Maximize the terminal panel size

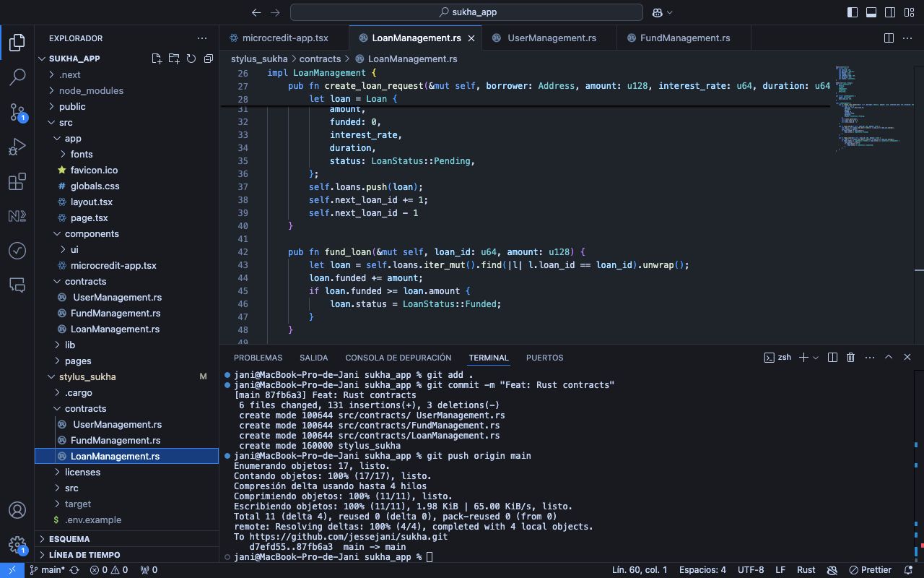pyautogui.click(x=889, y=357)
